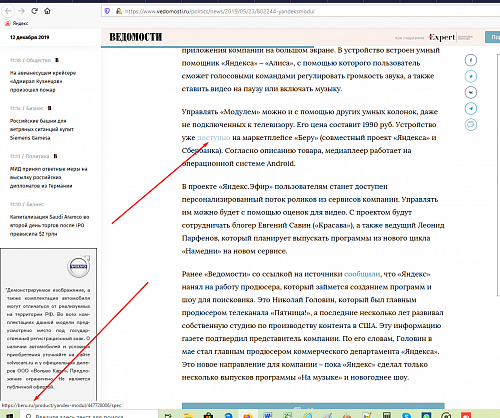Open Skype from the taskbar
This screenshot has width=500, height=418.
(406, 415)
